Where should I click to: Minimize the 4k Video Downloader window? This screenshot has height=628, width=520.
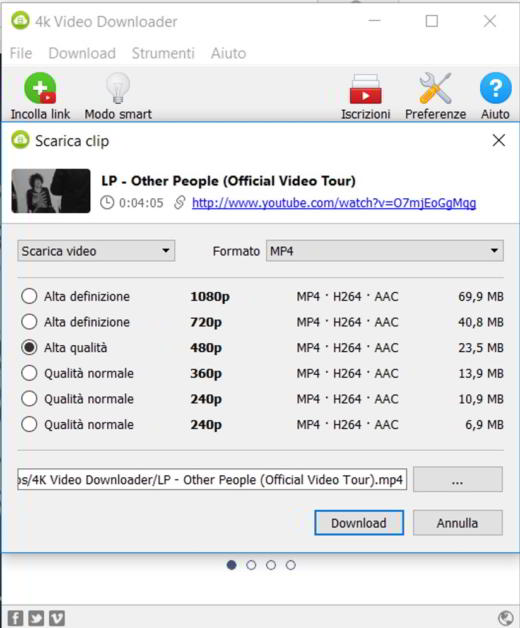[374, 21]
